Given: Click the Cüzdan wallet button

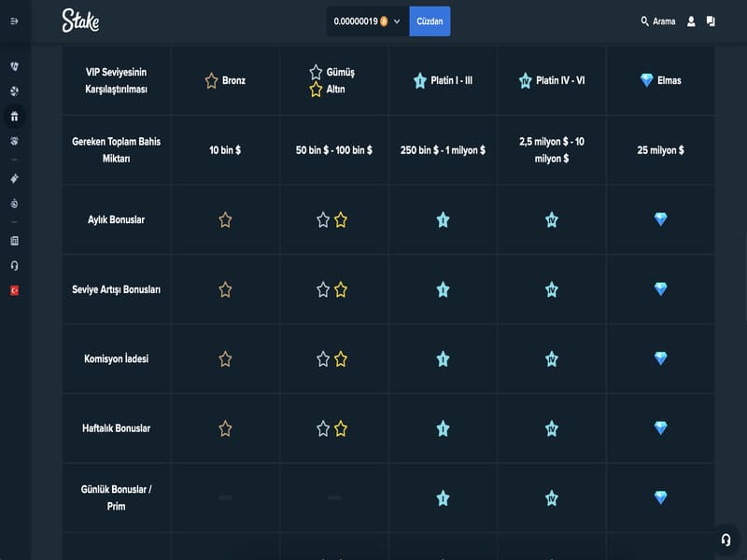Looking at the screenshot, I should coord(430,21).
